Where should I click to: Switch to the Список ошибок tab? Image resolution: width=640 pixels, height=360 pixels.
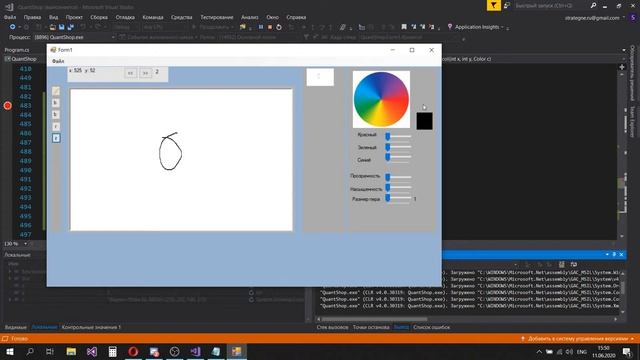(431, 327)
